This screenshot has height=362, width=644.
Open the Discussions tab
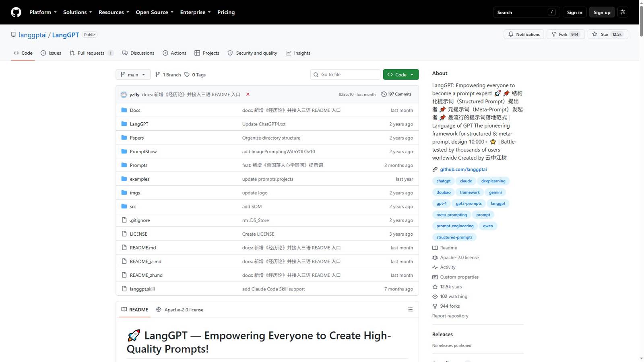pyautogui.click(x=138, y=53)
